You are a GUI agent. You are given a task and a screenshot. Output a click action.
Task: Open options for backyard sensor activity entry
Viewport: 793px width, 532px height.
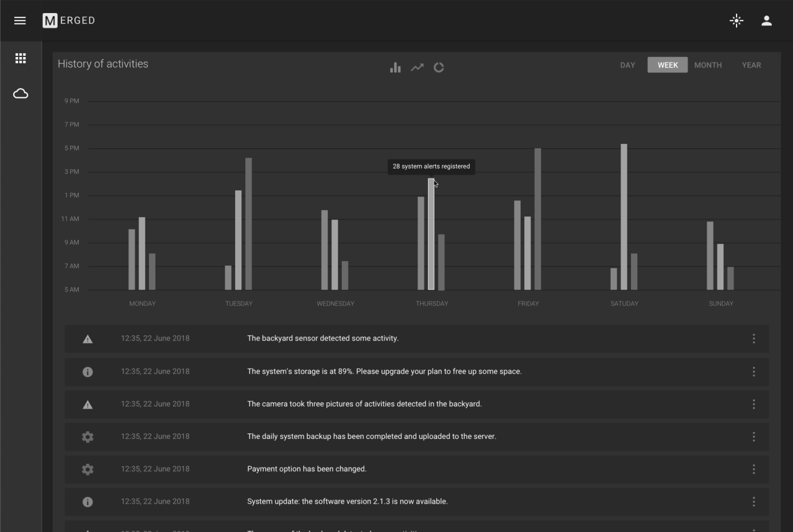pos(753,339)
